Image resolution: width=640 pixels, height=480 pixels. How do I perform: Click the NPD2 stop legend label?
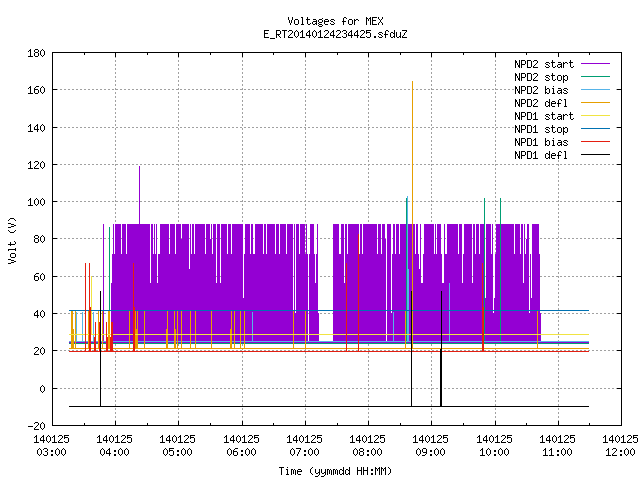(541, 77)
